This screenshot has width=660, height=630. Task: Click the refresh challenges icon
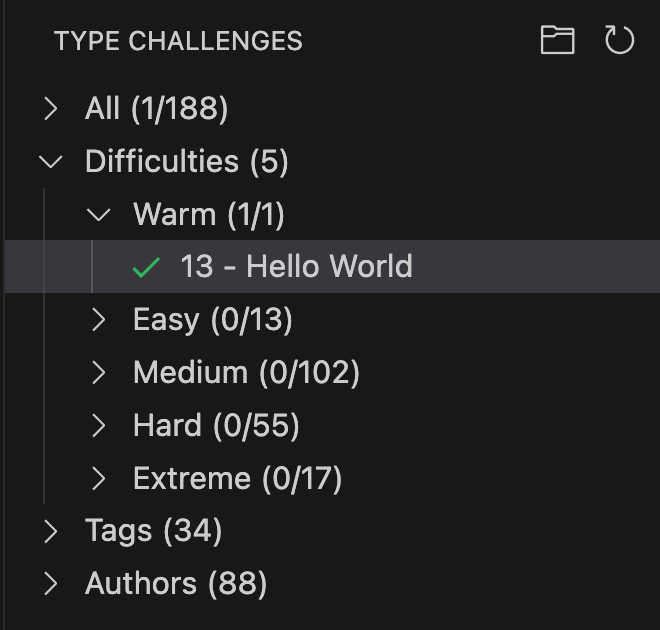coord(620,40)
